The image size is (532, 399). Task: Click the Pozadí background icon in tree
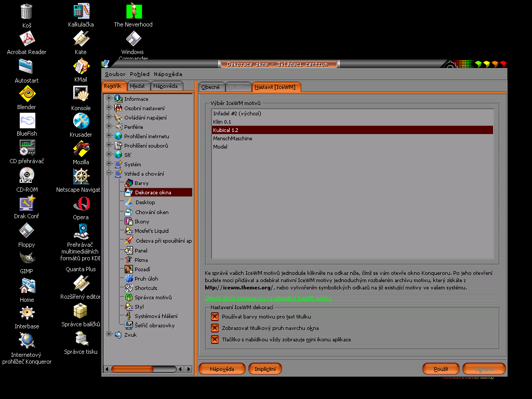point(129,270)
